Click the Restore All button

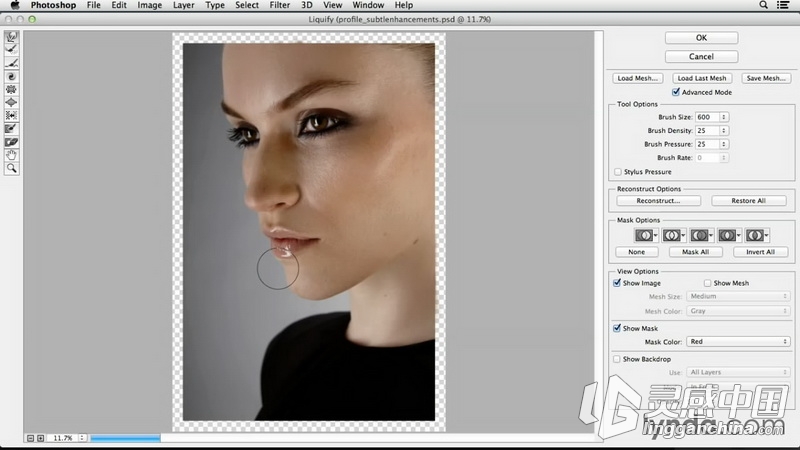point(748,201)
